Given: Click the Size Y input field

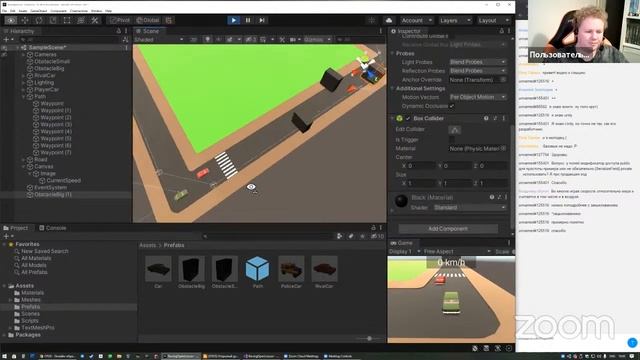Looking at the screenshot, I should click(457, 183).
